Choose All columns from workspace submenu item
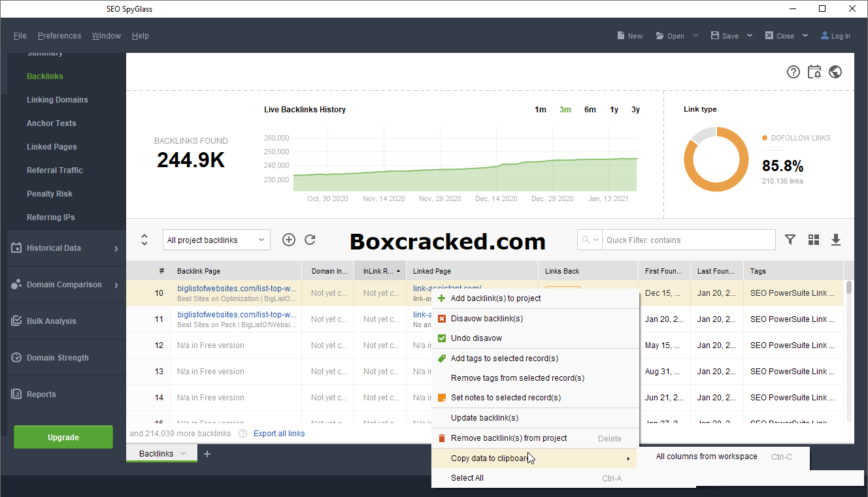This screenshot has width=868, height=497. coord(724,457)
